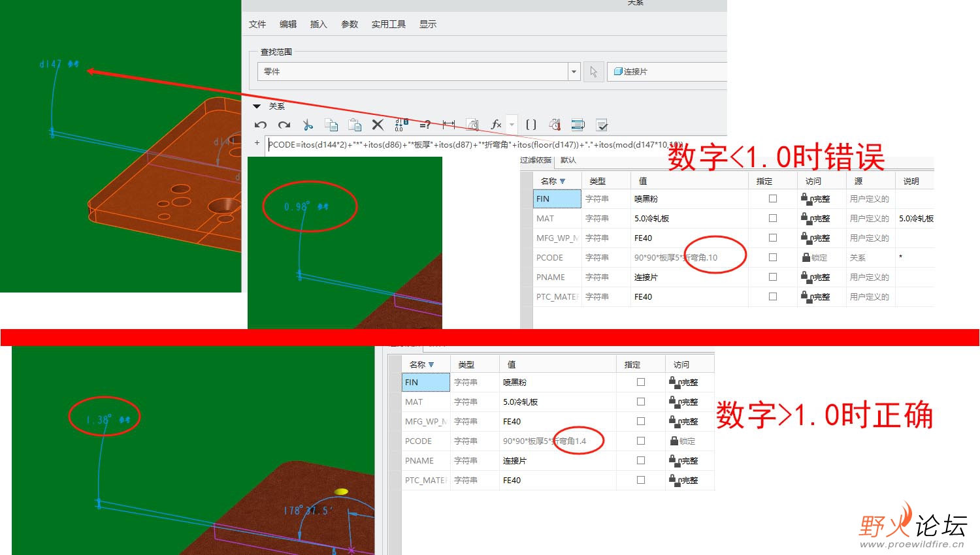
Task: Undo the last relation edit
Action: tap(261, 125)
